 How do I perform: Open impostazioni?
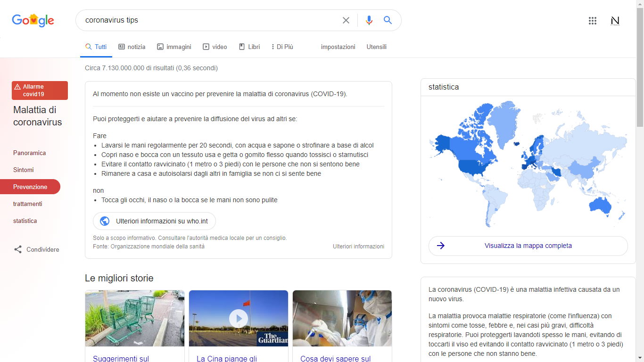click(338, 47)
